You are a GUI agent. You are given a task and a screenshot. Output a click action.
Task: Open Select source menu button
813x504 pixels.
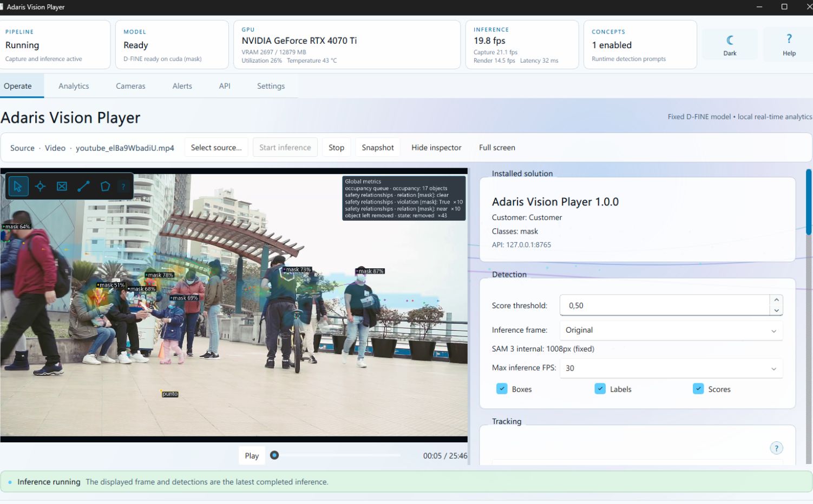click(216, 148)
